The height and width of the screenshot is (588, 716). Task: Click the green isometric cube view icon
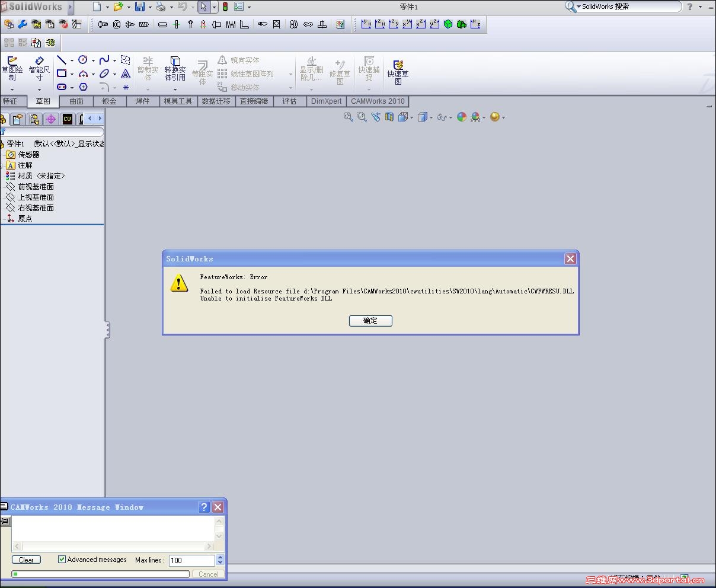pyautogui.click(x=448, y=24)
